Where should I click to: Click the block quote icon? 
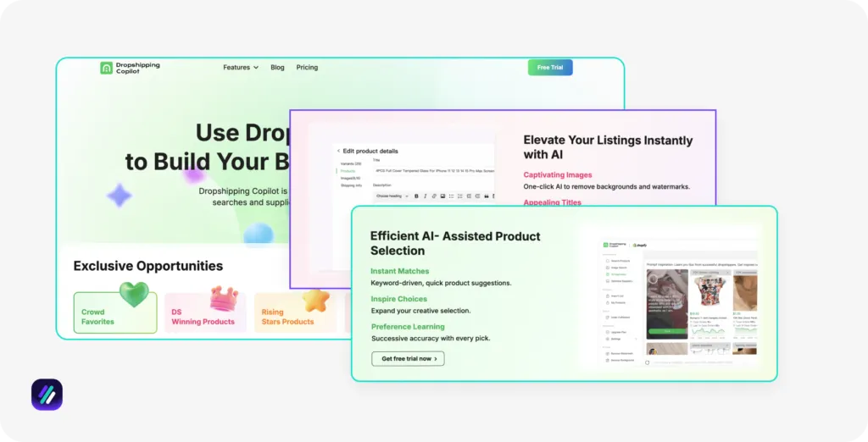[x=487, y=196]
